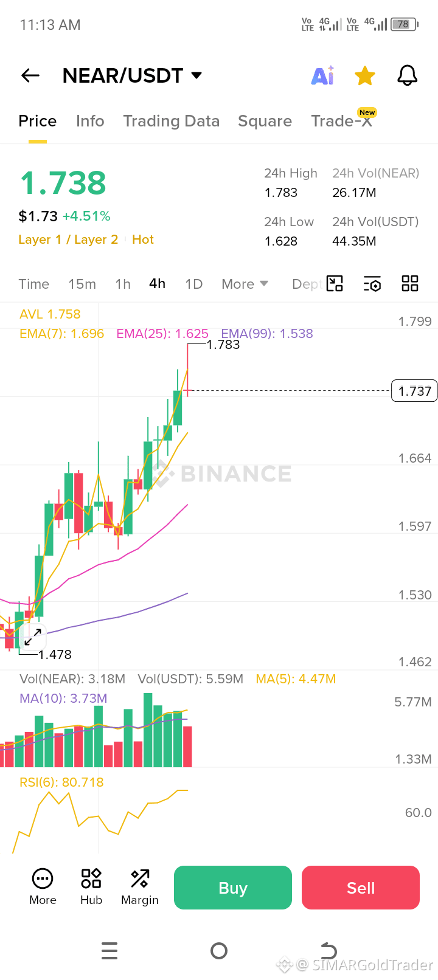
Task: Open the chart drawing tools icon
Action: (x=335, y=283)
